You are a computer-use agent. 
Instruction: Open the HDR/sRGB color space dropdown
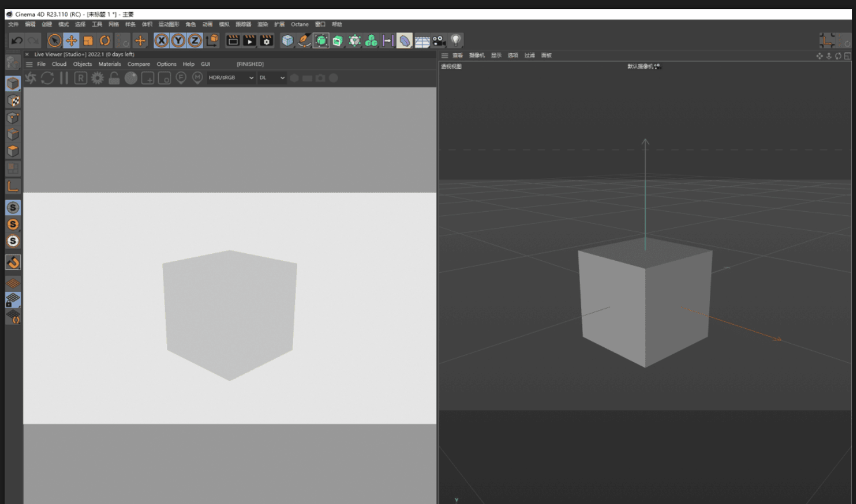(231, 77)
